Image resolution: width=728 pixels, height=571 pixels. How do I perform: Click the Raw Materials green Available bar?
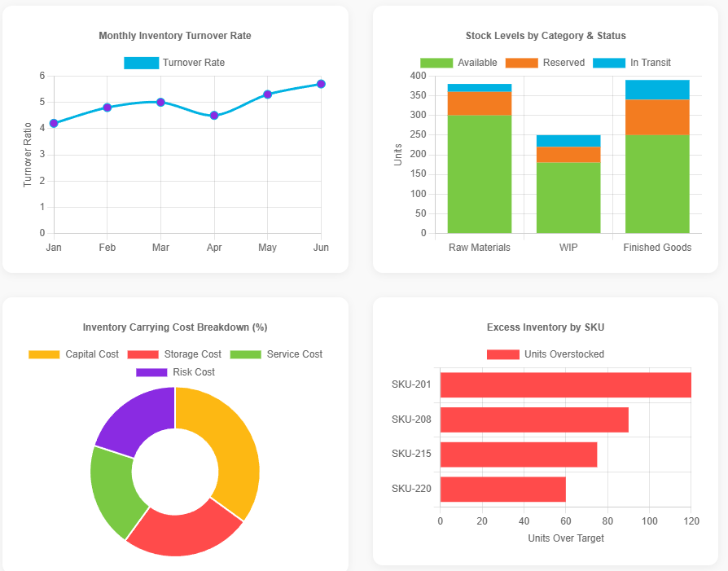point(480,174)
